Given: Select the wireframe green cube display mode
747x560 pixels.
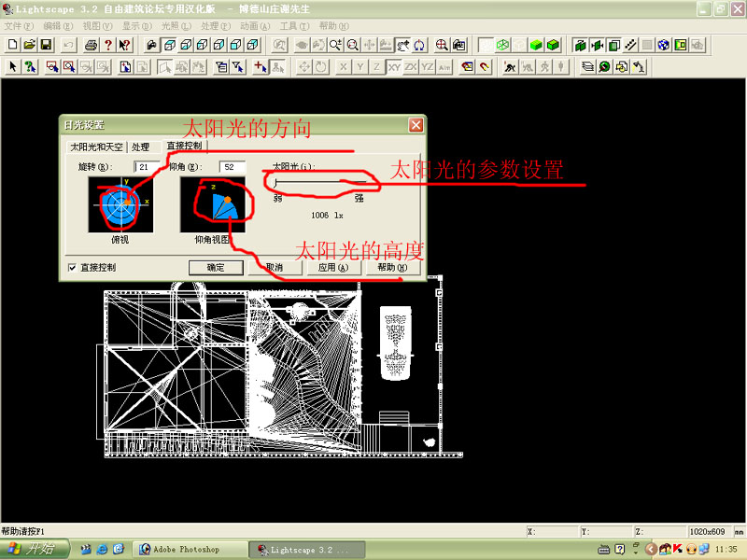Looking at the screenshot, I should coord(502,45).
